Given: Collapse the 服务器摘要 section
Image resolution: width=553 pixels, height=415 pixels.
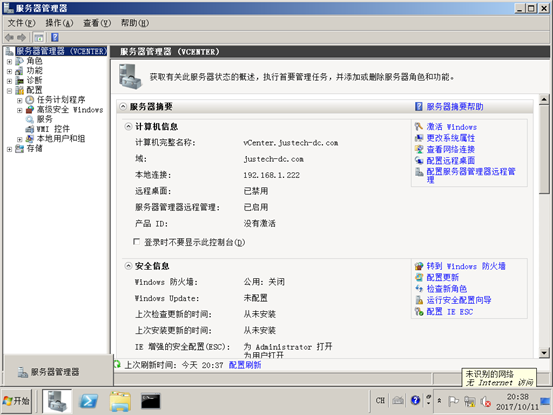Looking at the screenshot, I should click(x=123, y=106).
